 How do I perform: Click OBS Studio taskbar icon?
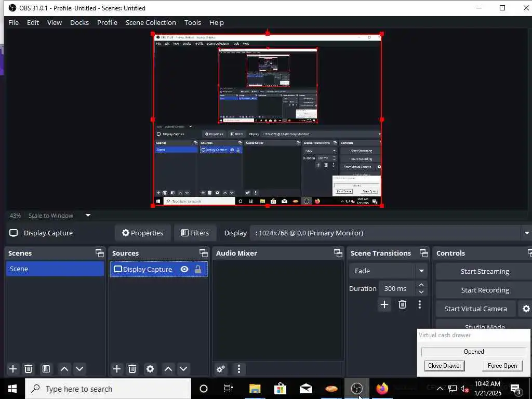(356, 389)
